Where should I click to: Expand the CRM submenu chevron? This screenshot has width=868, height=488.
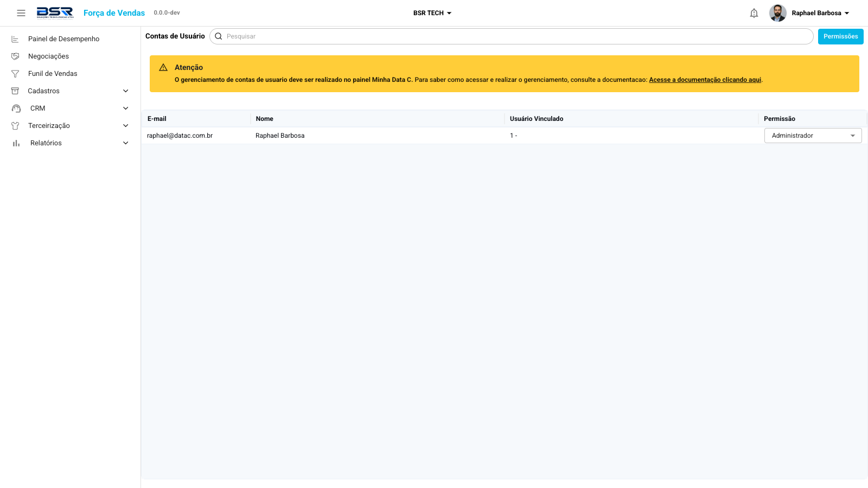coord(126,108)
